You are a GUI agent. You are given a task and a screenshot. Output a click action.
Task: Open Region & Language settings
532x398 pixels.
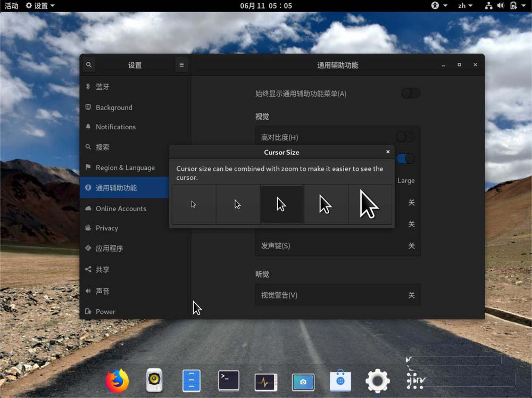[125, 168]
